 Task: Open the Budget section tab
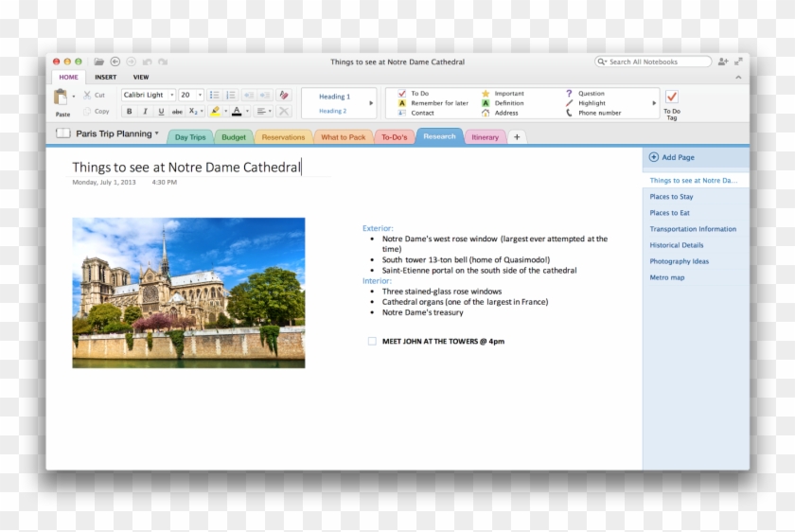[234, 137]
